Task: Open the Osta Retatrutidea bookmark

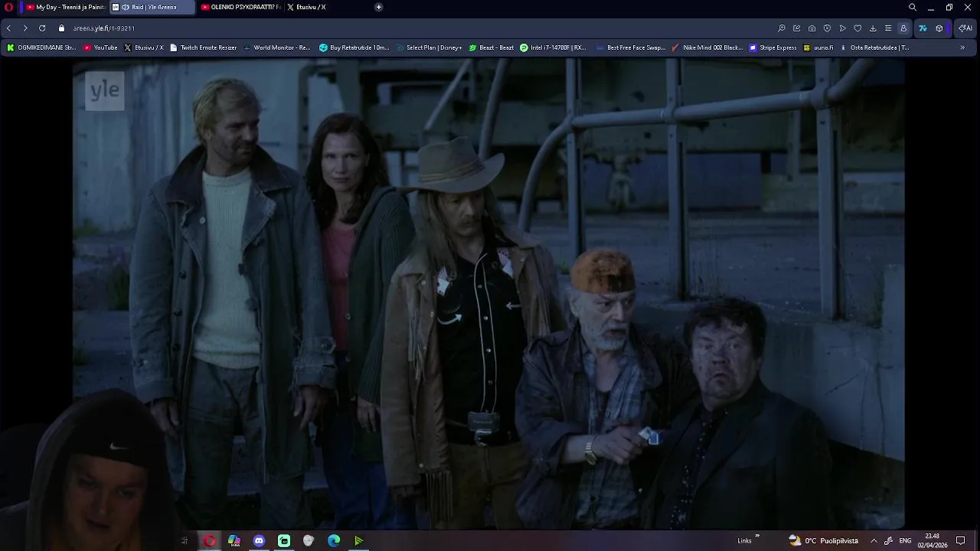Action: pyautogui.click(x=874, y=47)
